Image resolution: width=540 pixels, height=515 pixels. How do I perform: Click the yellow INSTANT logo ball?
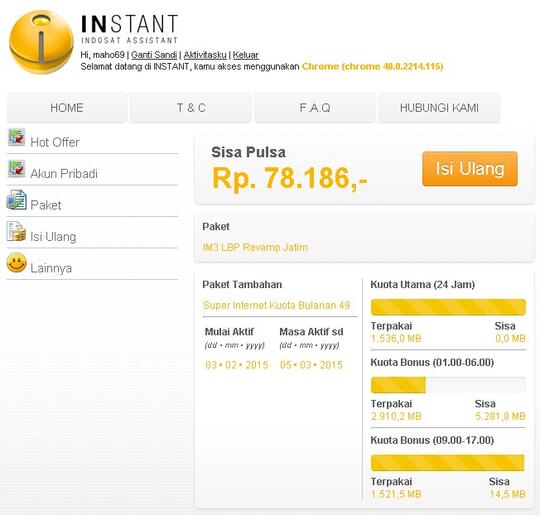click(41, 42)
